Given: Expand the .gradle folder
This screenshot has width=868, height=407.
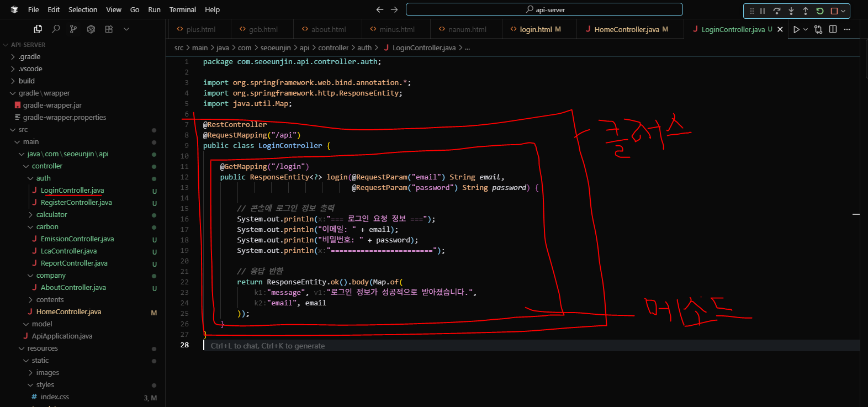Looking at the screenshot, I should point(29,56).
